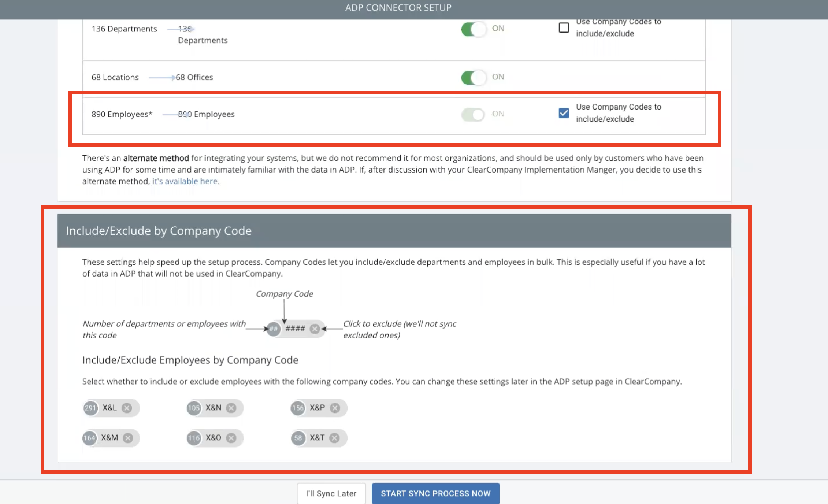Toggle the Locations sync switch
The image size is (828, 504).
(x=474, y=77)
